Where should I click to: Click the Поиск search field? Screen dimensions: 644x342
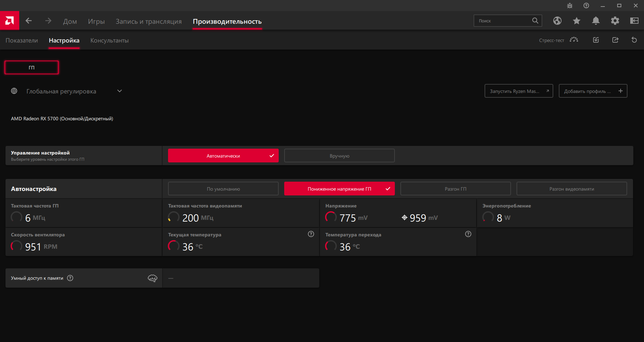(x=508, y=21)
